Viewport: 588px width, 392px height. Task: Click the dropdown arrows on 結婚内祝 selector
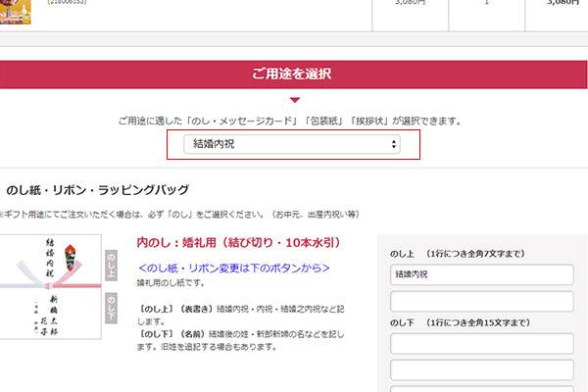pos(394,144)
